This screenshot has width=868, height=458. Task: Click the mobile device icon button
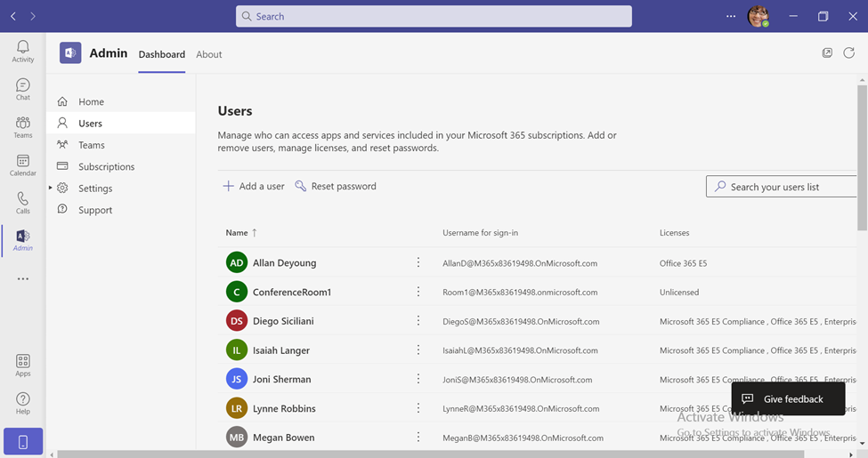coord(22,441)
